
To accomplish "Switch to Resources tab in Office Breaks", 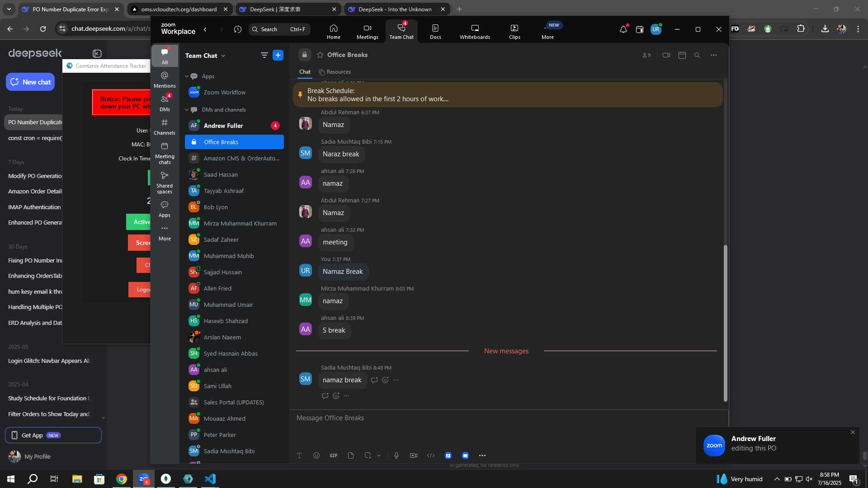I will tap(335, 72).
